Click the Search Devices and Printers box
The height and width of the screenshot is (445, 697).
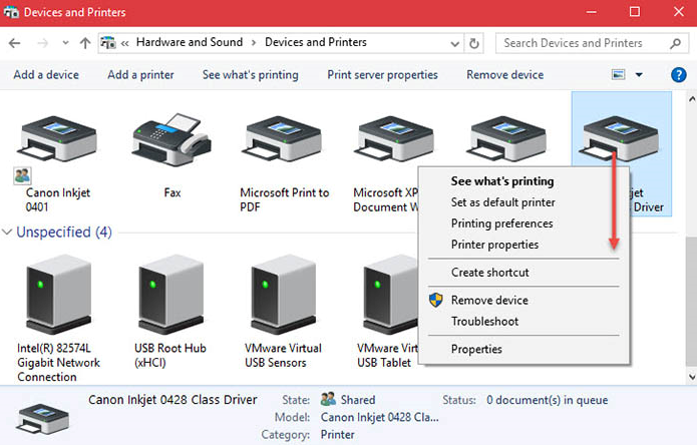[x=580, y=43]
